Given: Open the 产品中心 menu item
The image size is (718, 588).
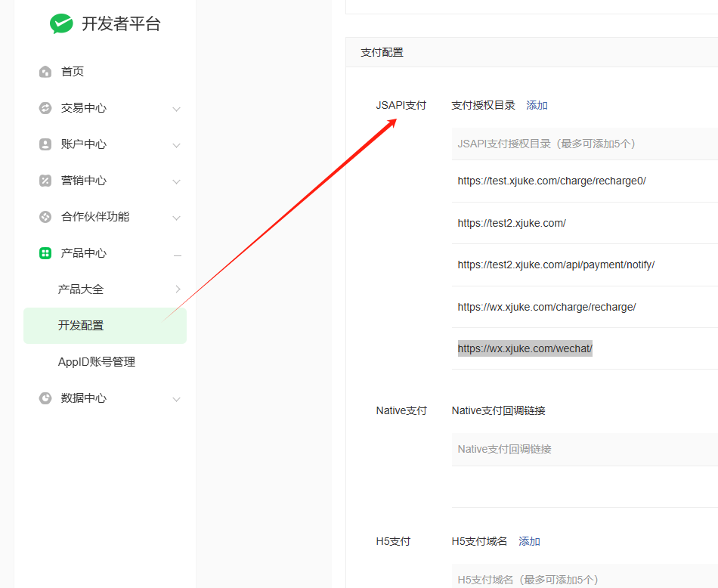Looking at the screenshot, I should (84, 253).
